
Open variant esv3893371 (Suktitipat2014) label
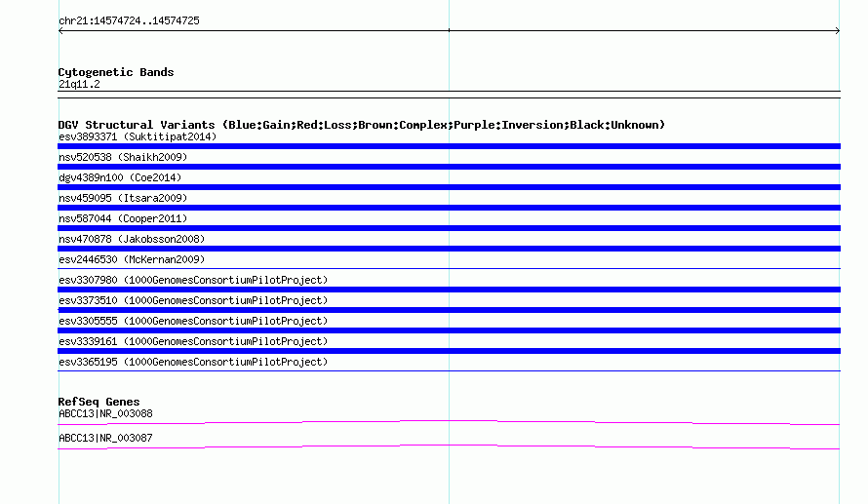[138, 136]
